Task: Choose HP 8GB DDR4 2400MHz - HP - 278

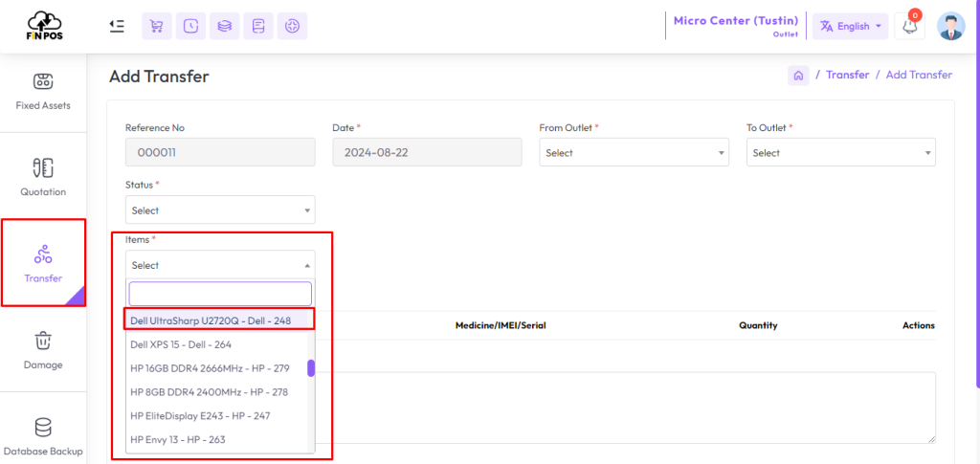Action: (x=217, y=392)
